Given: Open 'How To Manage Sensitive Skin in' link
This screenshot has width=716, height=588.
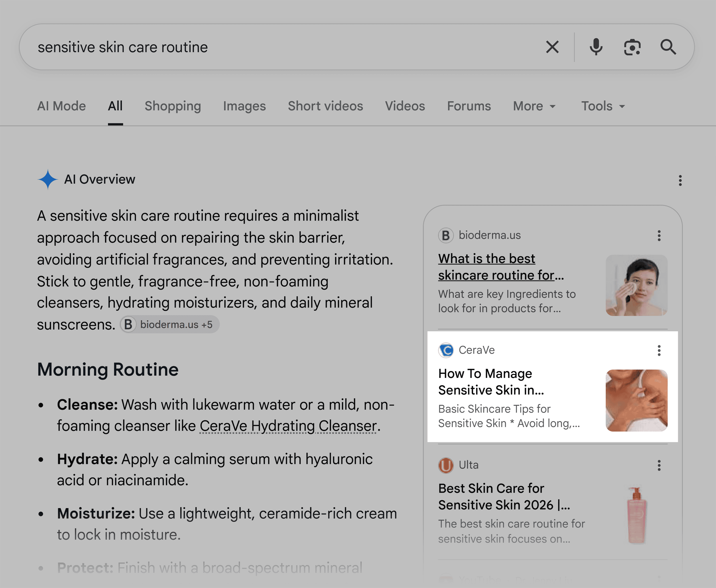Looking at the screenshot, I should 491,382.
